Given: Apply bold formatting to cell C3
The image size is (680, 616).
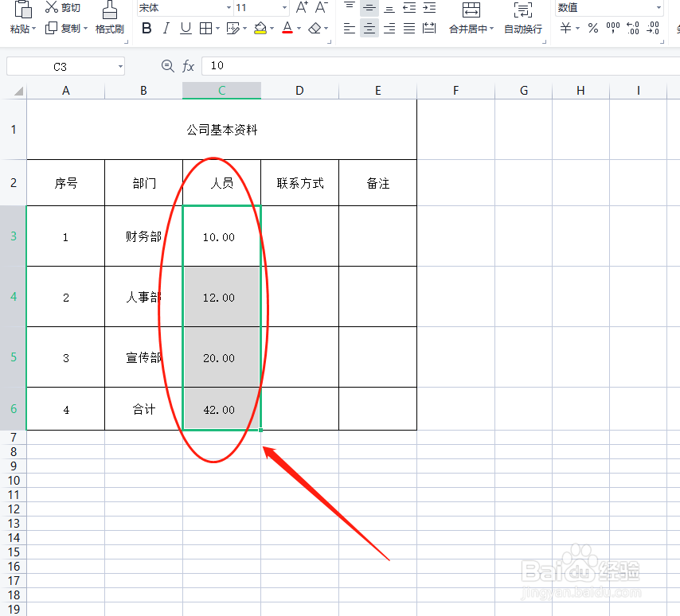Looking at the screenshot, I should point(147,27).
